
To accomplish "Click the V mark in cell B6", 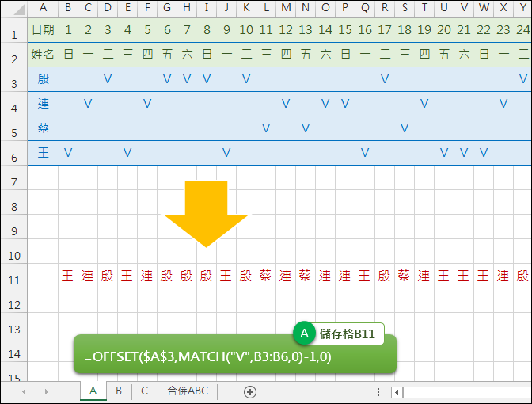I will click(68, 153).
